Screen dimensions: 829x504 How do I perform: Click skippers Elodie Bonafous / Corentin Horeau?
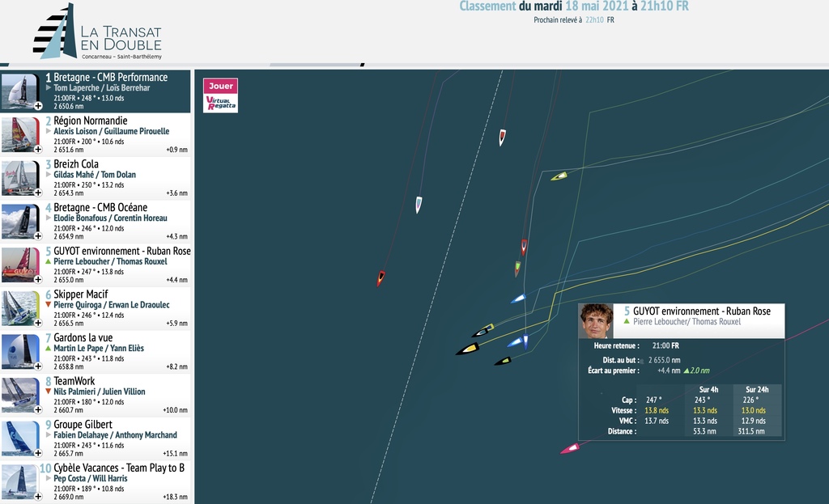click(110, 218)
